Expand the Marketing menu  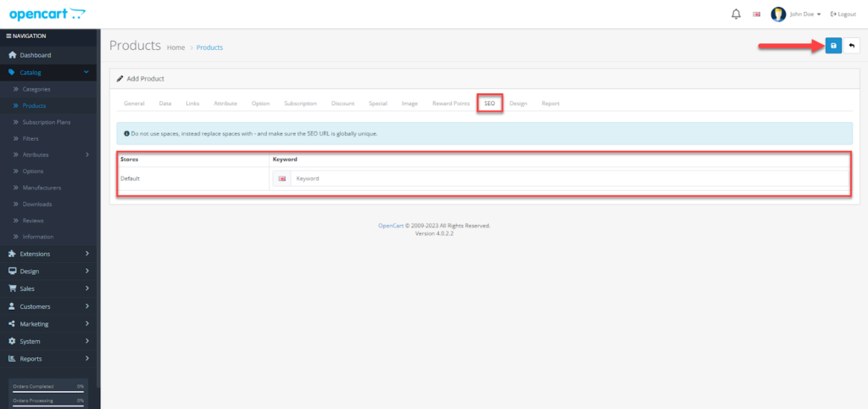pyautogui.click(x=48, y=323)
